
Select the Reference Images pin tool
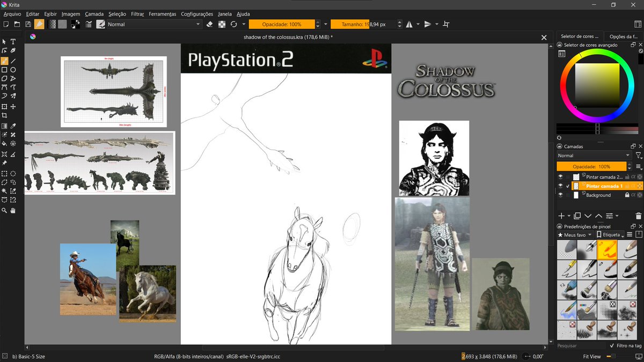4,163
